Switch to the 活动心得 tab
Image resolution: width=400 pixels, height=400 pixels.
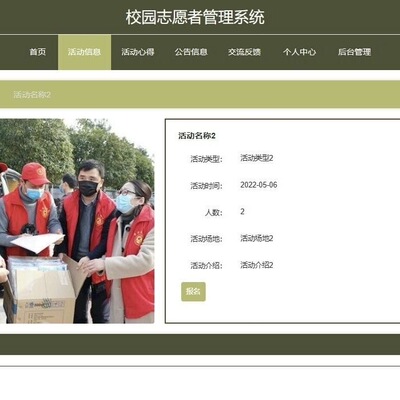(x=138, y=52)
